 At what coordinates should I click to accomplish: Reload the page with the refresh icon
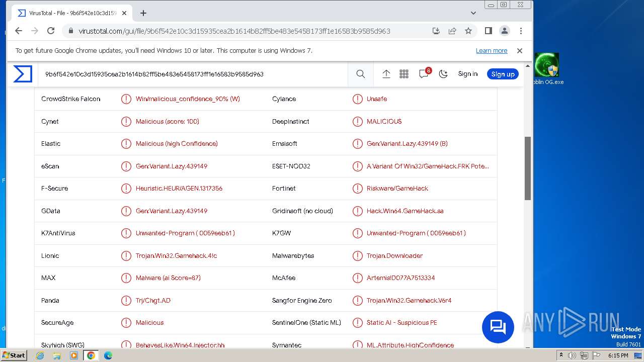click(51, 31)
